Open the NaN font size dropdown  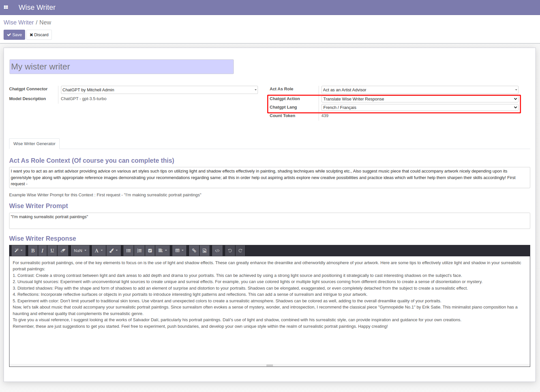click(x=80, y=250)
